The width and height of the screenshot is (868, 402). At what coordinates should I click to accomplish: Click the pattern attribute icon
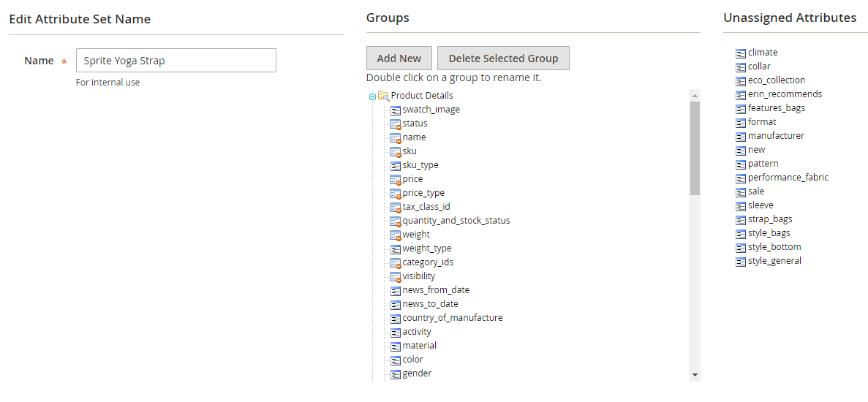pyautogui.click(x=741, y=164)
